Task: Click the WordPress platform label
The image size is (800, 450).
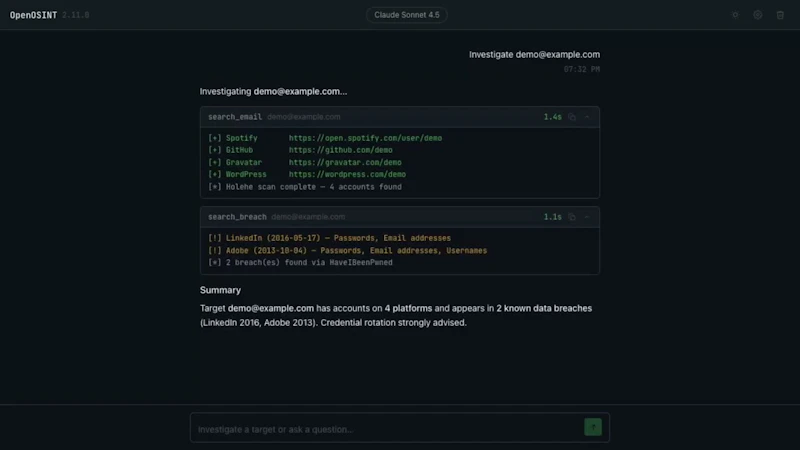Action: pyautogui.click(x=246, y=174)
